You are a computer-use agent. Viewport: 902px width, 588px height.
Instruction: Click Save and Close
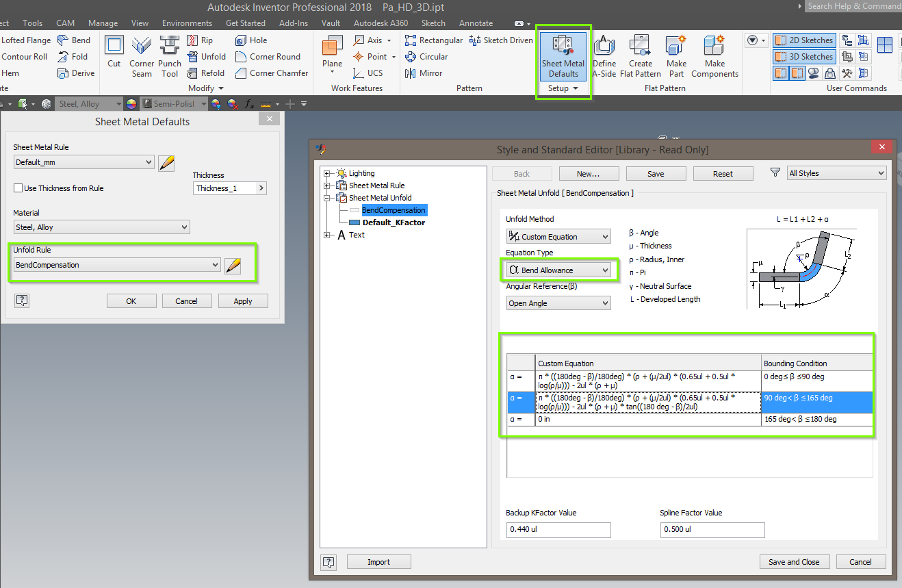794,562
